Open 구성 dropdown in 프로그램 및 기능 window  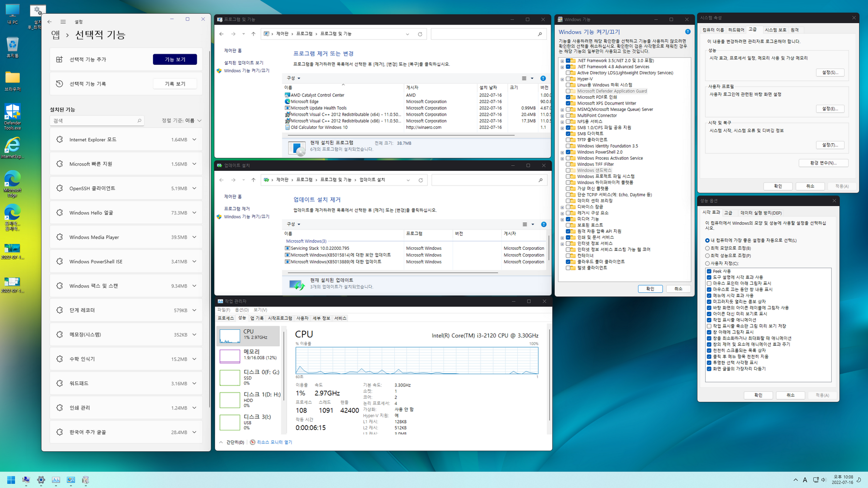(294, 78)
